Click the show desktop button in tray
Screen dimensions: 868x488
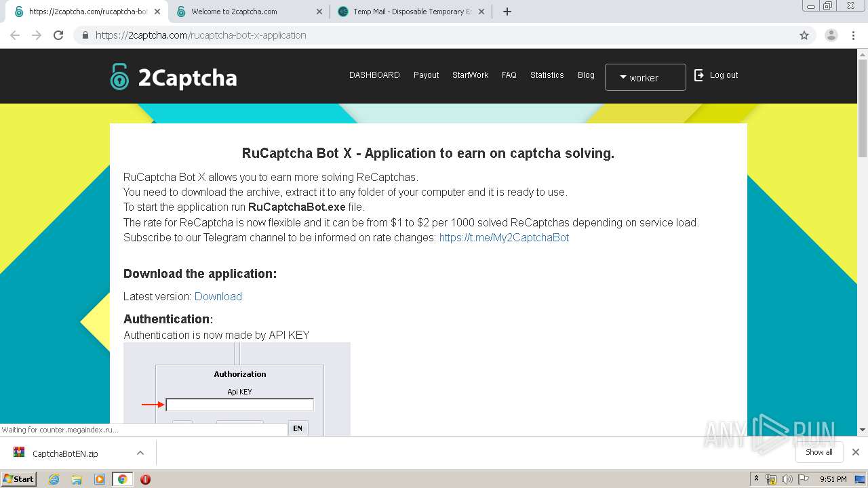click(x=860, y=479)
